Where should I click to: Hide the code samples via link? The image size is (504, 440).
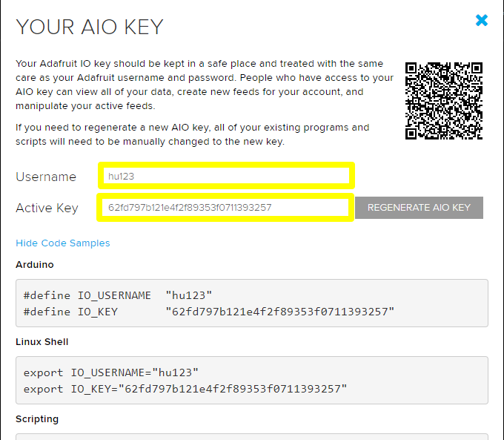point(63,243)
